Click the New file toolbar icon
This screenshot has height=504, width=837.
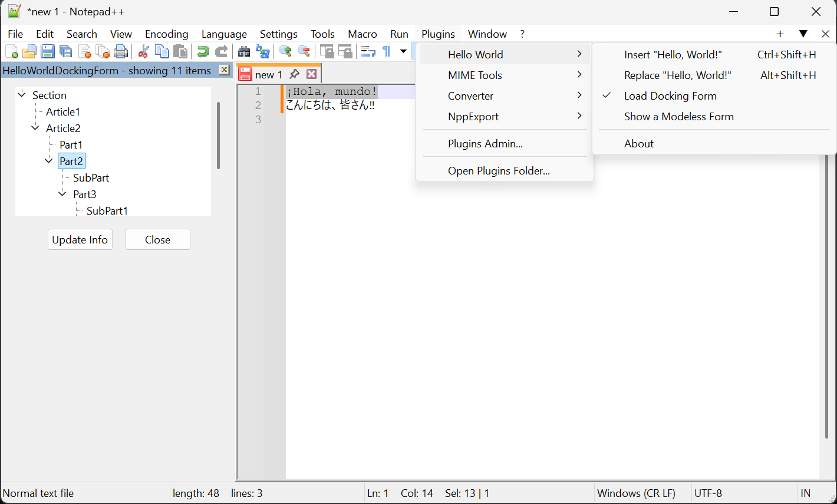[x=11, y=51]
